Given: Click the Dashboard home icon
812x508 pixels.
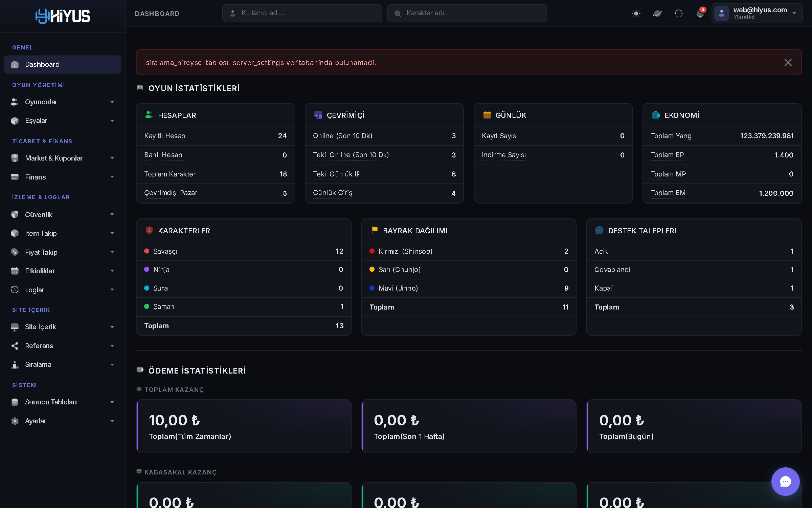Looking at the screenshot, I should pos(15,64).
